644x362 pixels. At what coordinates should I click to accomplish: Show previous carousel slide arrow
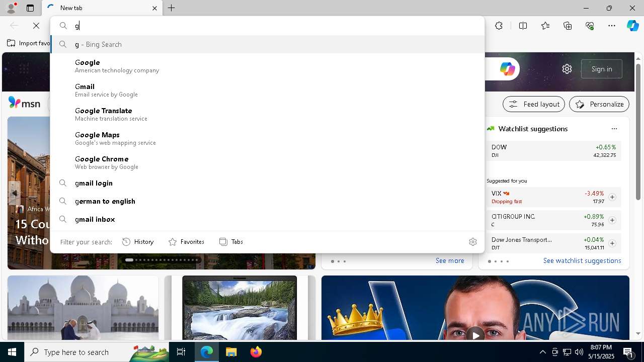tap(15, 193)
